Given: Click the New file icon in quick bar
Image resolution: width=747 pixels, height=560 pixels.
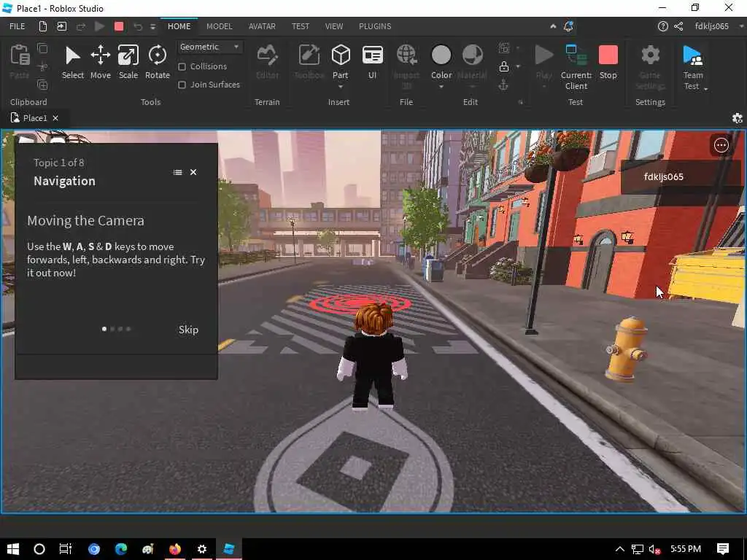Looking at the screenshot, I should (x=43, y=26).
